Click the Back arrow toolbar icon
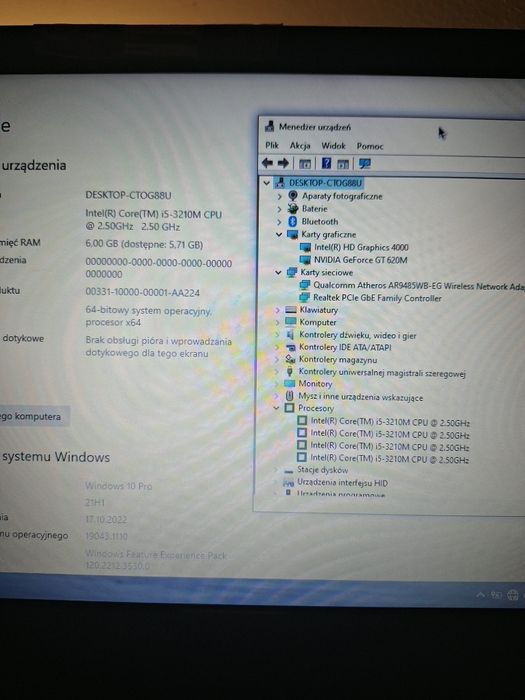This screenshot has height=700, width=525. tap(267, 163)
